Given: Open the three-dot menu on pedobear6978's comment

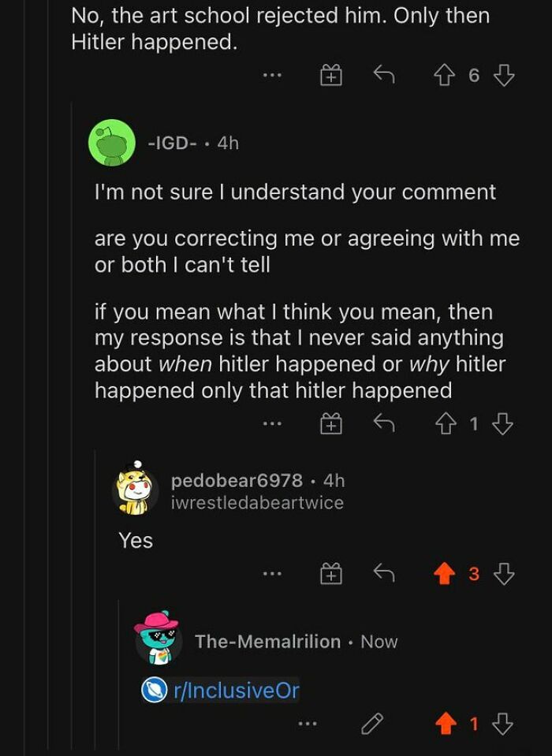Looking at the screenshot, I should pos(272,573).
